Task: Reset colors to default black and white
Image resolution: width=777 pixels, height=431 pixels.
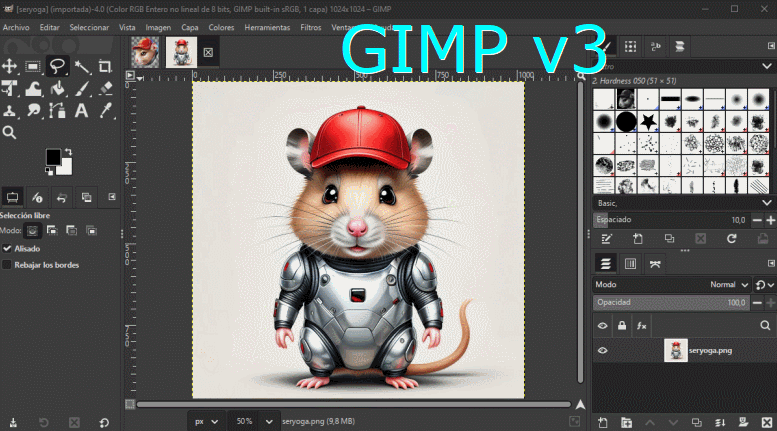Action: [x=49, y=171]
